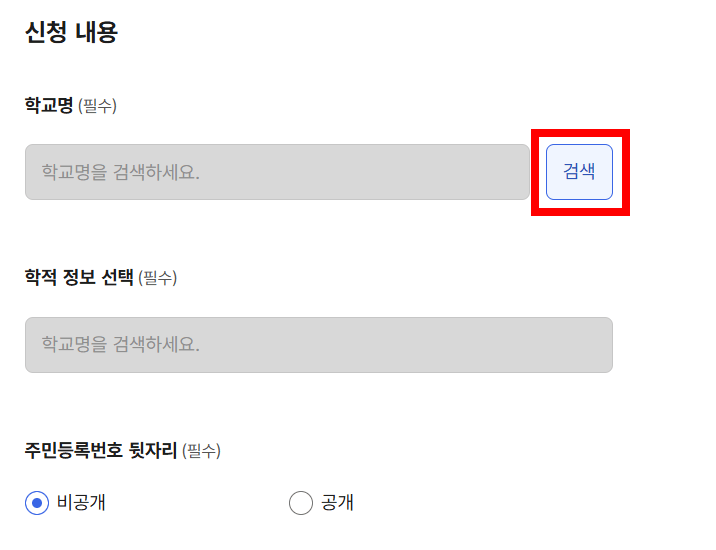
Task: Click the 신청 내용 section heading
Action: [71, 33]
